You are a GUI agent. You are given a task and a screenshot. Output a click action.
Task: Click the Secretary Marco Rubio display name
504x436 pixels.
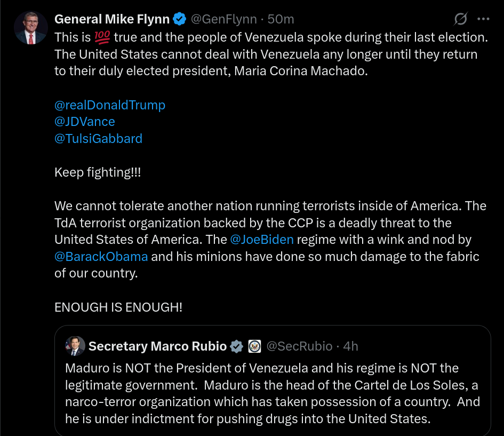157,346
